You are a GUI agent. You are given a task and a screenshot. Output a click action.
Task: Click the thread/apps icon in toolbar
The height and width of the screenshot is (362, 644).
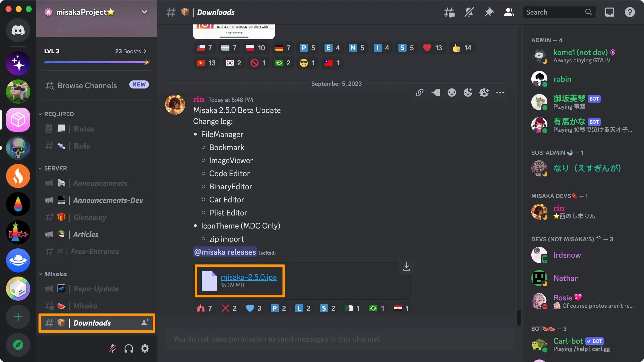(449, 12)
